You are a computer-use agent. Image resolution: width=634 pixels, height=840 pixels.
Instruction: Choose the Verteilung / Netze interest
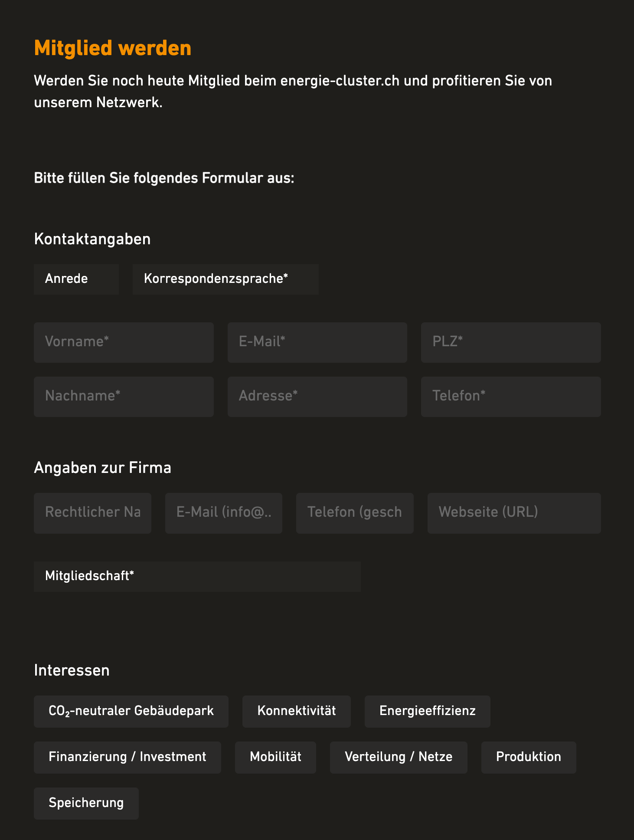click(398, 757)
